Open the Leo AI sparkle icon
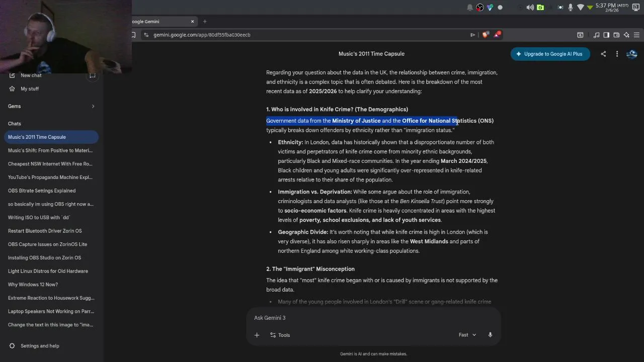644x362 pixels. click(x=626, y=35)
